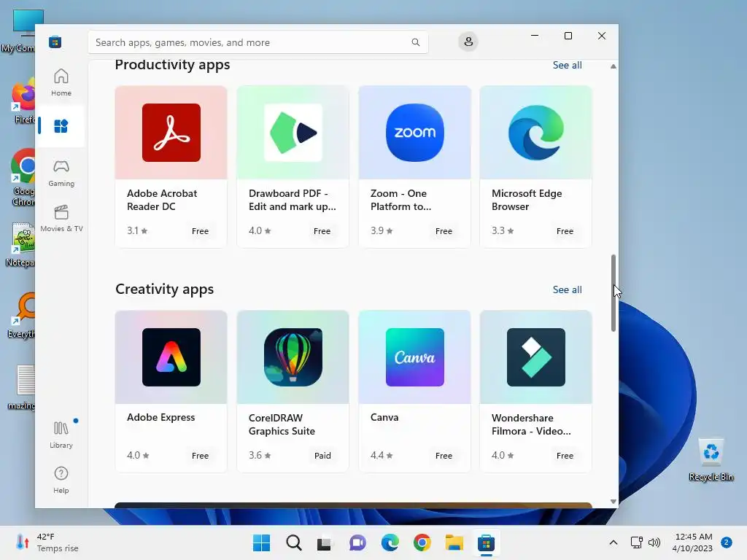Open the CorelDRAW hot air balloon icon
This screenshot has height=560, width=747.
click(x=293, y=357)
